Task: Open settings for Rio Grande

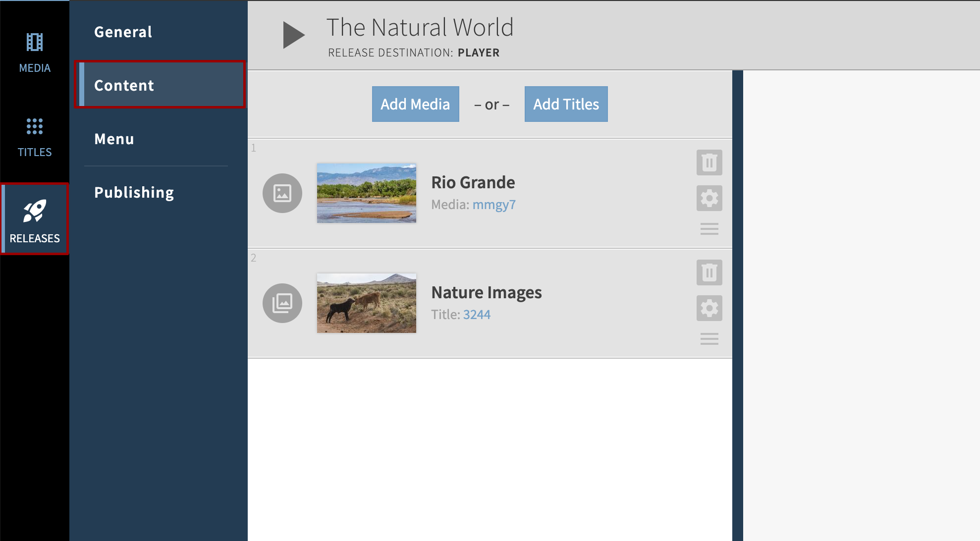Action: tap(709, 198)
